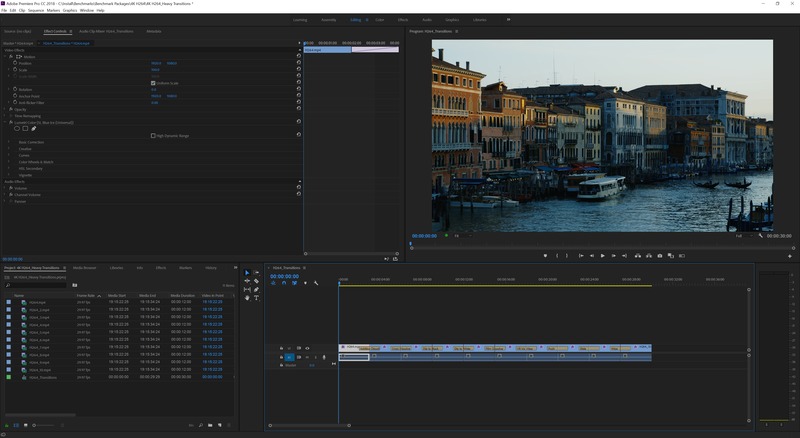Add a marker in the Program Monitor
Image resolution: width=800 pixels, height=438 pixels.
[545, 255]
